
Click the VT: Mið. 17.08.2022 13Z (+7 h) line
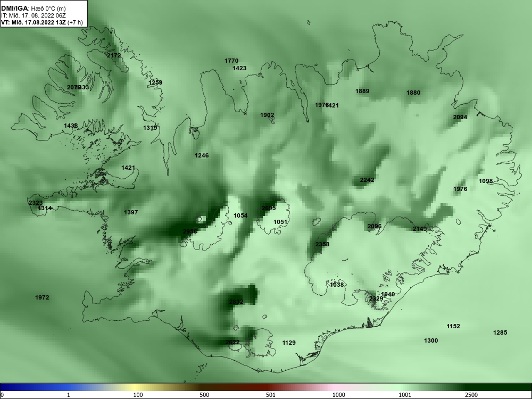[41, 22]
